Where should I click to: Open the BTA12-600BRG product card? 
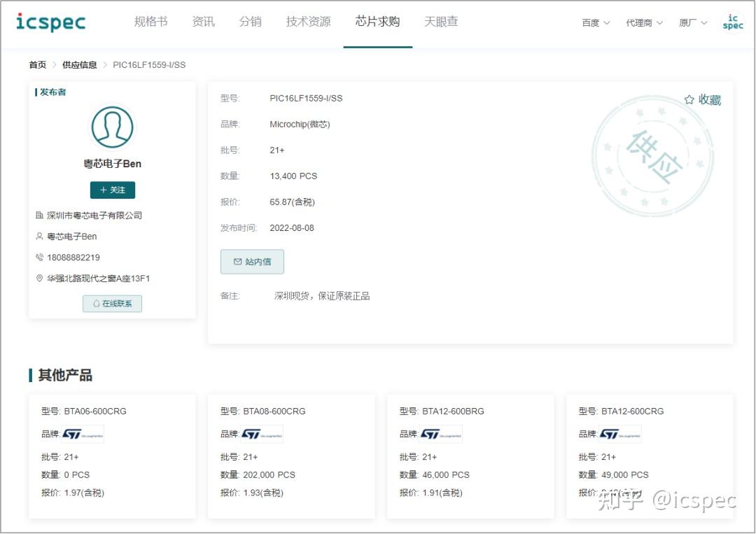[x=470, y=458]
